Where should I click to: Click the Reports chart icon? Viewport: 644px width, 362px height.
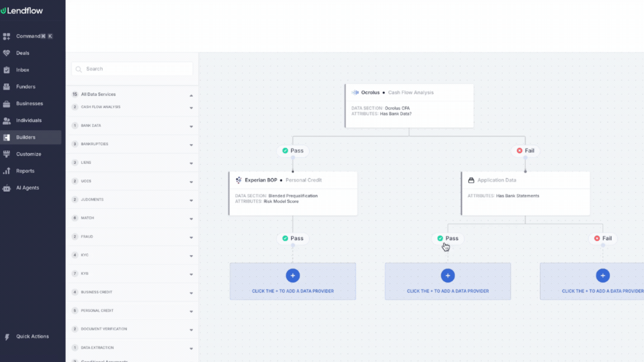pyautogui.click(x=7, y=171)
